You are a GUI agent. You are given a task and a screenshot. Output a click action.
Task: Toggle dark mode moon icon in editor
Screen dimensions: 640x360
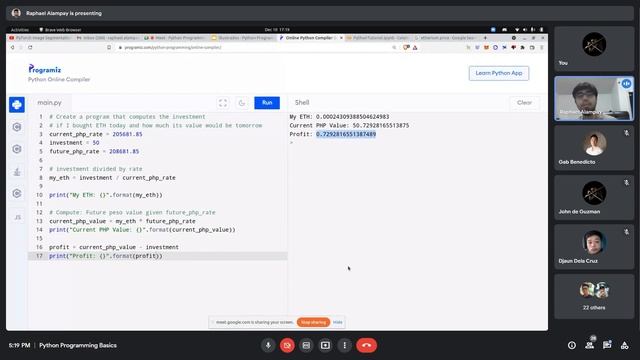242,103
